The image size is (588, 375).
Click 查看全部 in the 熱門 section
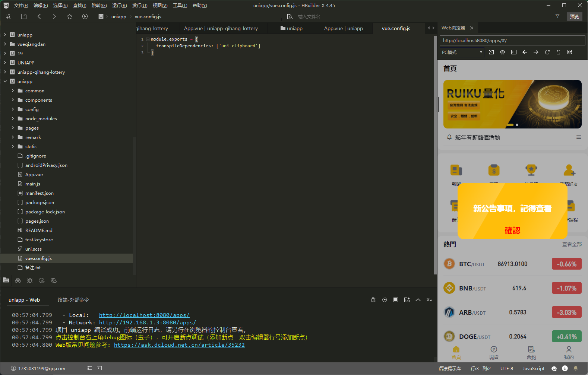572,244
